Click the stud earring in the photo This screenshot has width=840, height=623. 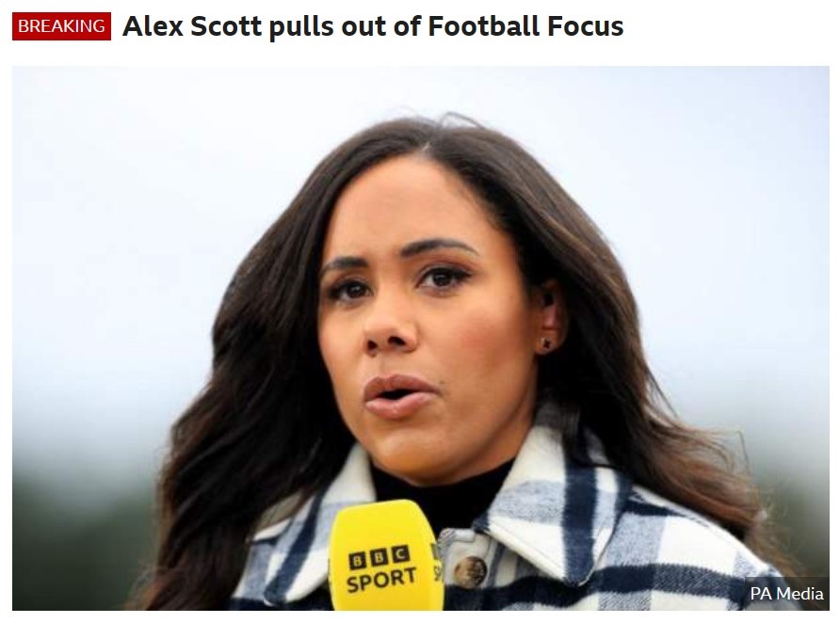(546, 343)
